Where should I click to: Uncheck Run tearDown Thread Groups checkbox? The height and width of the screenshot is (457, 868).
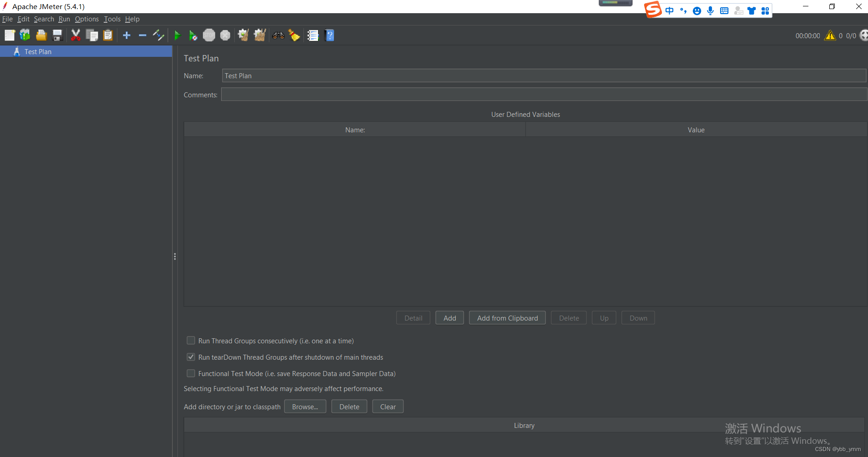(191, 357)
